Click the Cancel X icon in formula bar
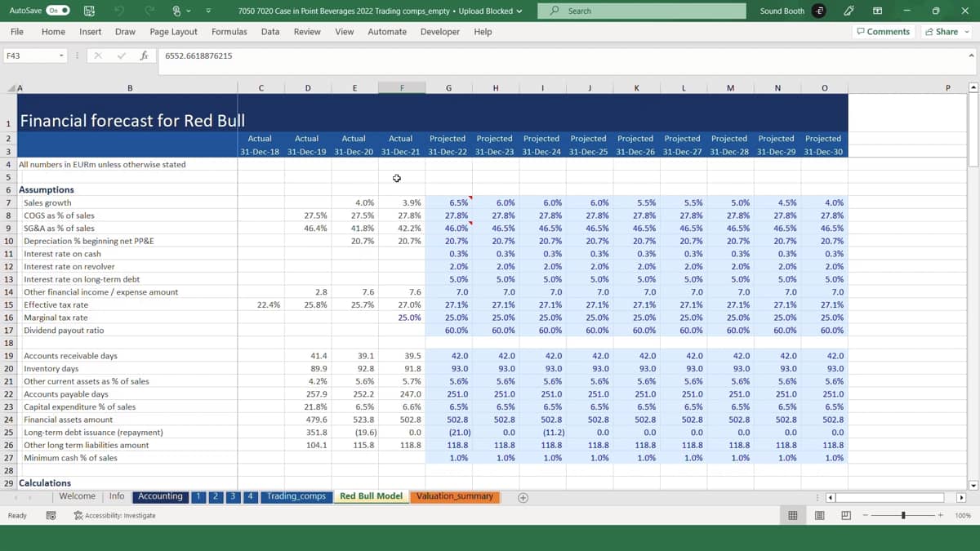 [98, 56]
